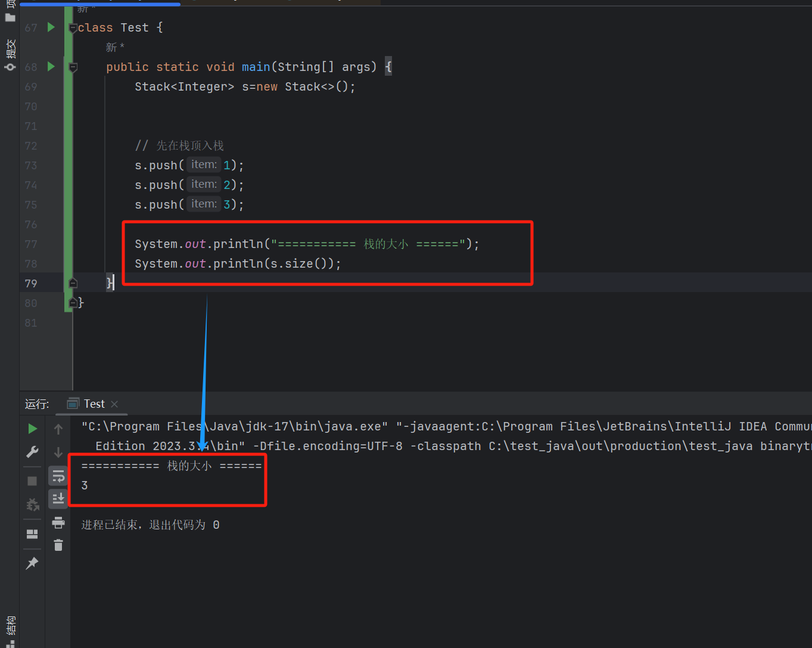Screen dimensions: 812x648
Task: Click java.exe command line in console
Action: point(235,426)
